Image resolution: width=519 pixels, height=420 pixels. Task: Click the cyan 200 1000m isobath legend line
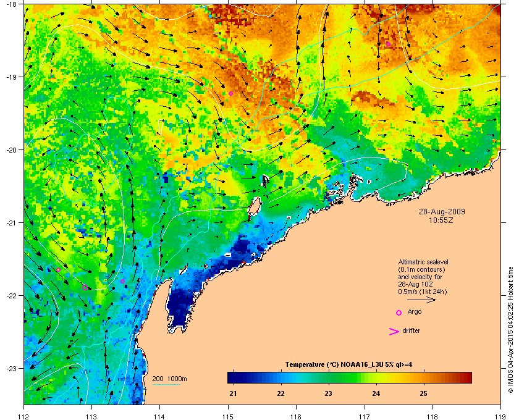click(166, 385)
